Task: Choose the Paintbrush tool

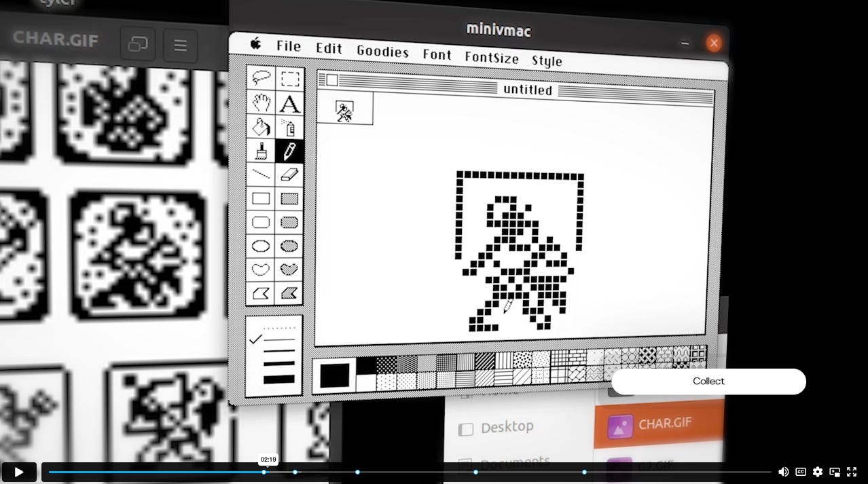Action: click(x=261, y=150)
